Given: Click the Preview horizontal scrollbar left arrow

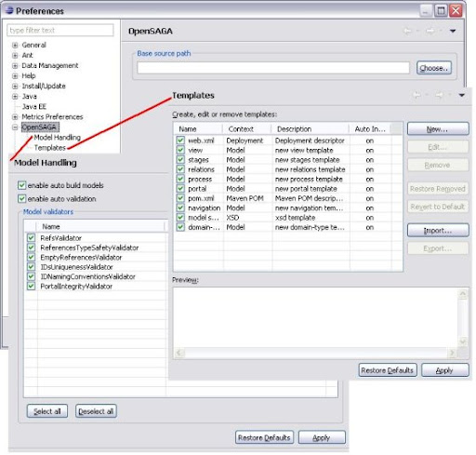Looking at the screenshot, I should 179,353.
